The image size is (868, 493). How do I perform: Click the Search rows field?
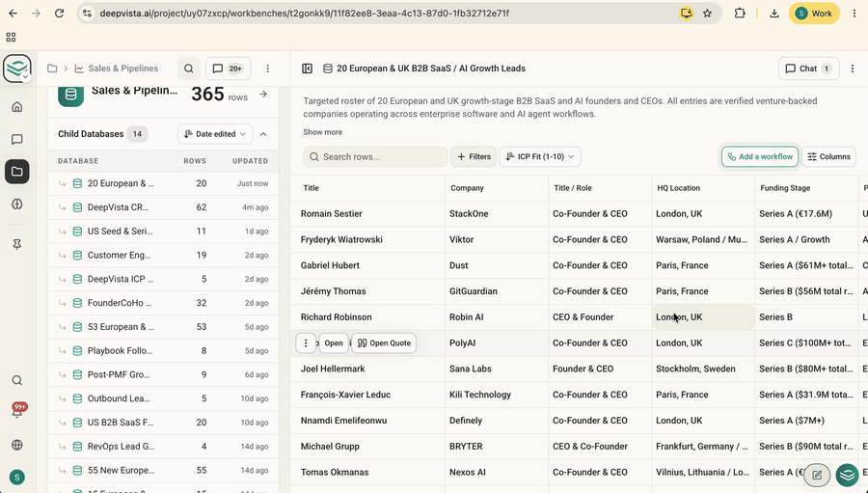pos(375,156)
